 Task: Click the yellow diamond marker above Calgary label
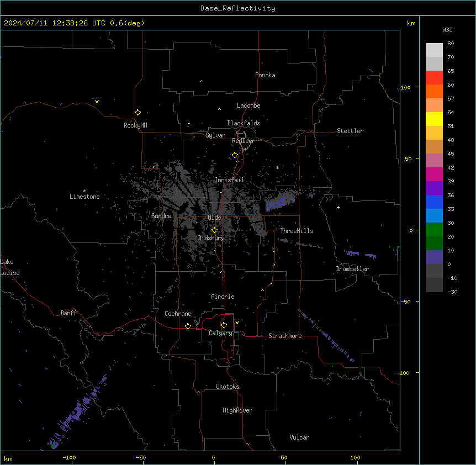[224, 325]
